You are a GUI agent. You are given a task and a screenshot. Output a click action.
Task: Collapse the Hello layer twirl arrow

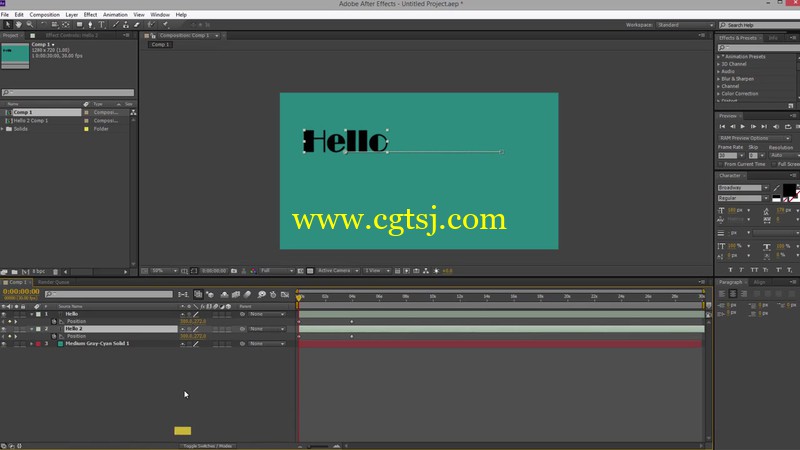(x=32, y=314)
